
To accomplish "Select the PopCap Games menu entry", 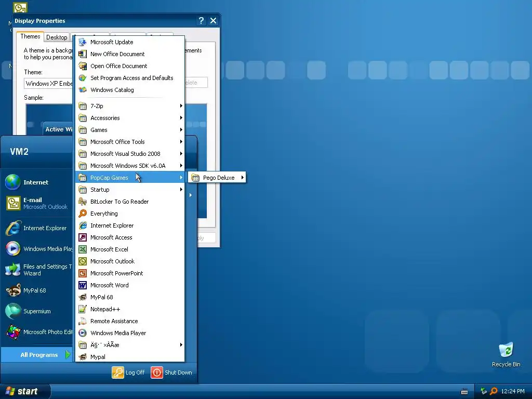I will 130,178.
